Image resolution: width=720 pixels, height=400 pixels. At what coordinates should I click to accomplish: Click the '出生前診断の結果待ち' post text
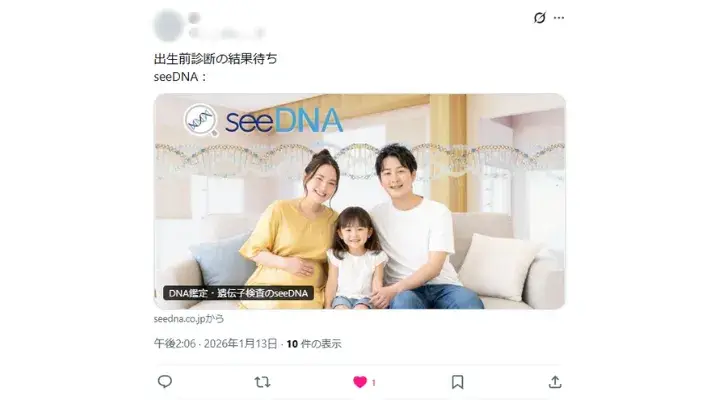pos(215,59)
